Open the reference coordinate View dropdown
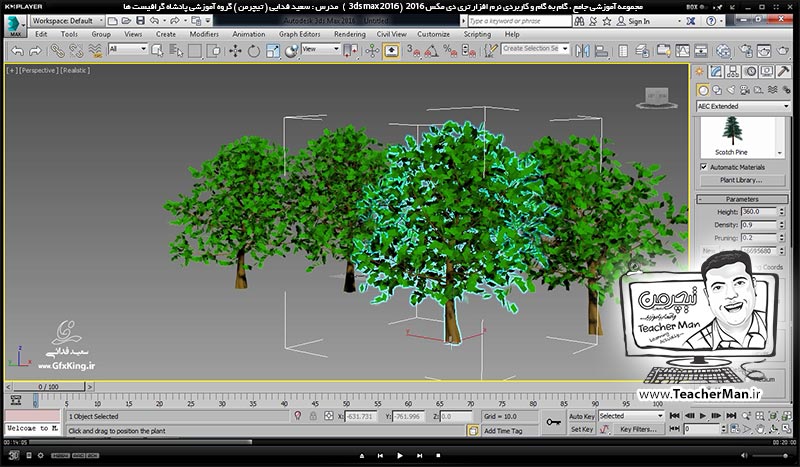800x467 pixels. [x=320, y=49]
